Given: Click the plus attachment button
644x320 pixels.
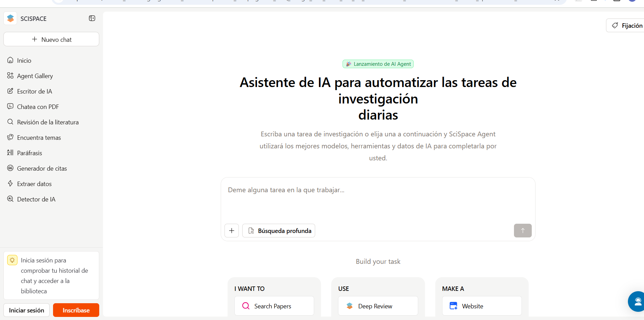Looking at the screenshot, I should point(232,231).
